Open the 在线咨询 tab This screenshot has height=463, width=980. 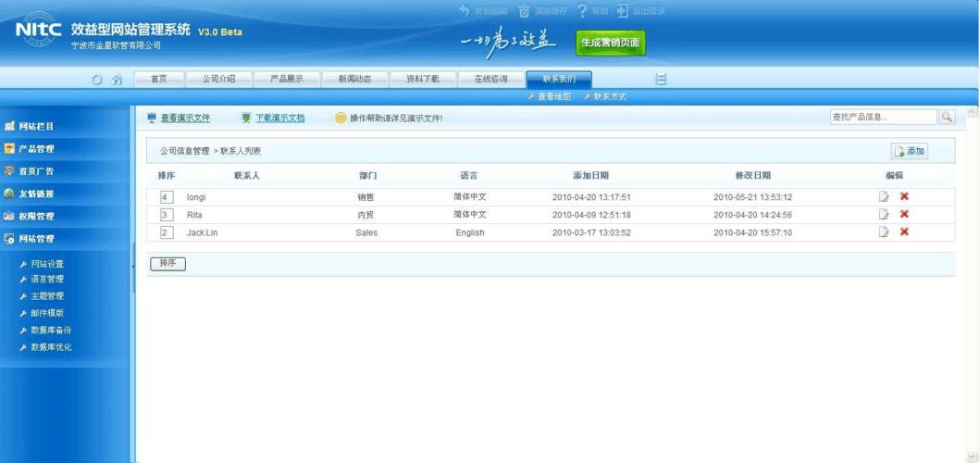(x=491, y=79)
